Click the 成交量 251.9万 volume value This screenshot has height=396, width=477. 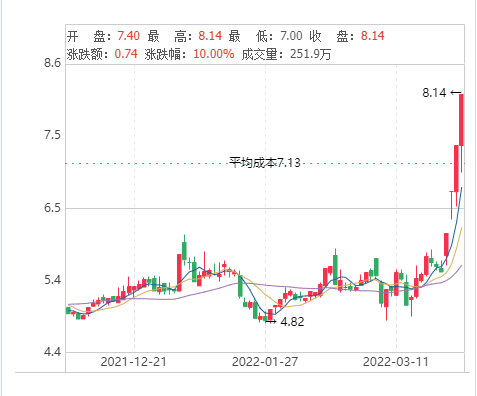pyautogui.click(x=310, y=54)
